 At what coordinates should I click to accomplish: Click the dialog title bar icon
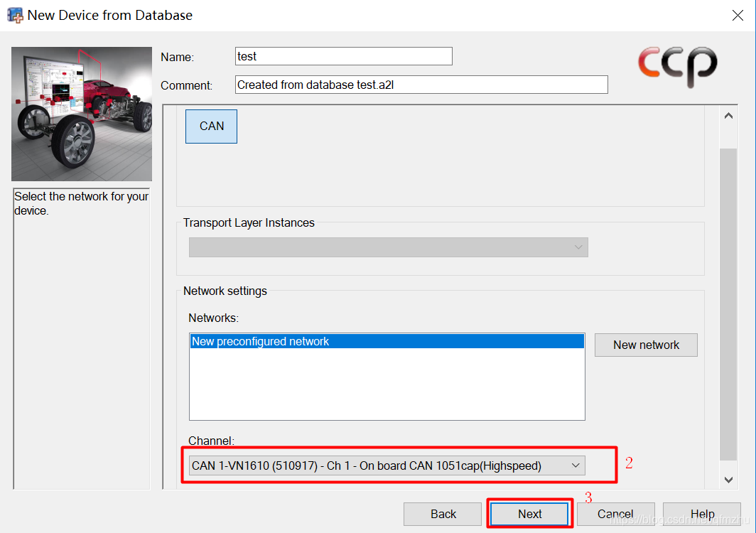click(15, 16)
